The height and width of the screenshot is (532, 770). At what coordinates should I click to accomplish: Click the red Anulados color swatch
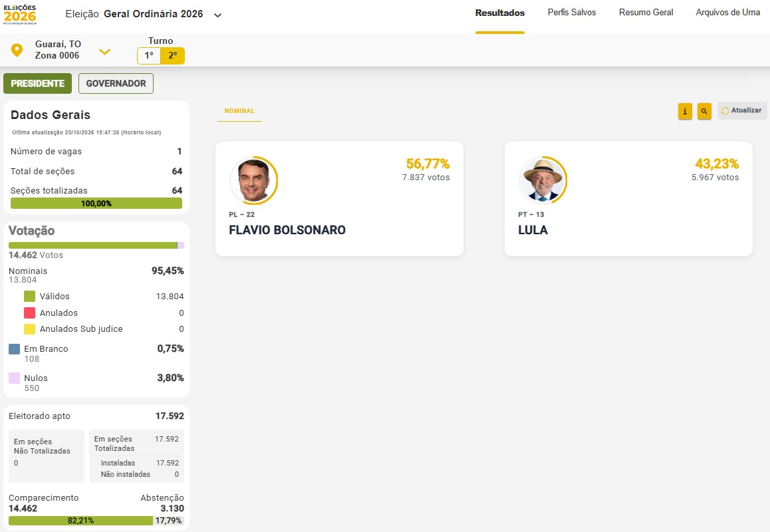click(29, 313)
